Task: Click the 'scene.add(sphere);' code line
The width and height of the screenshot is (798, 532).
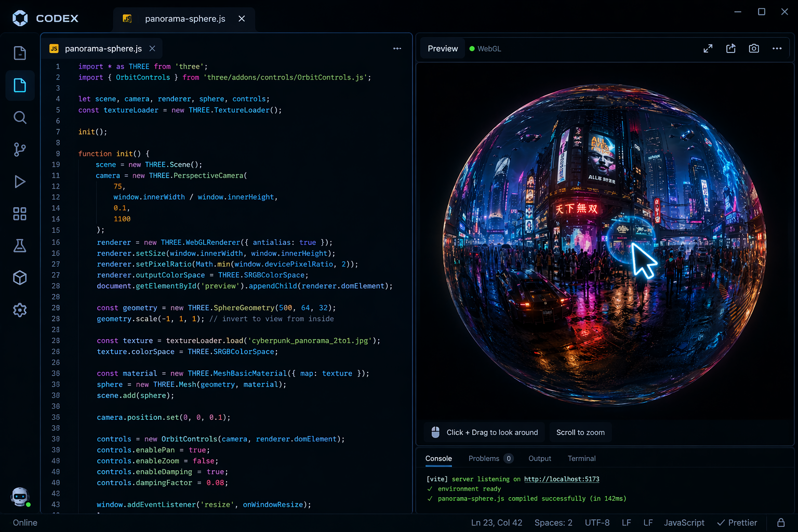Action: [x=135, y=395]
